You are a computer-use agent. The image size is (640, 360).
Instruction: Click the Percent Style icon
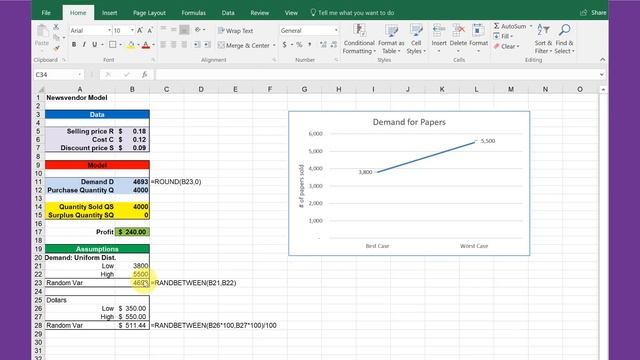pos(299,45)
